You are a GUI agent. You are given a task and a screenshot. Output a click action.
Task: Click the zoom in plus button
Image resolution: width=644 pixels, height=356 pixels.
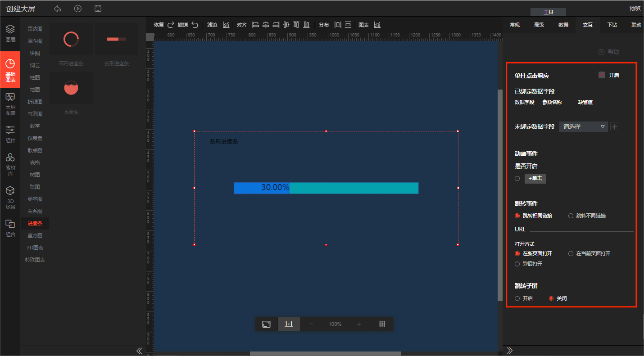click(x=359, y=324)
